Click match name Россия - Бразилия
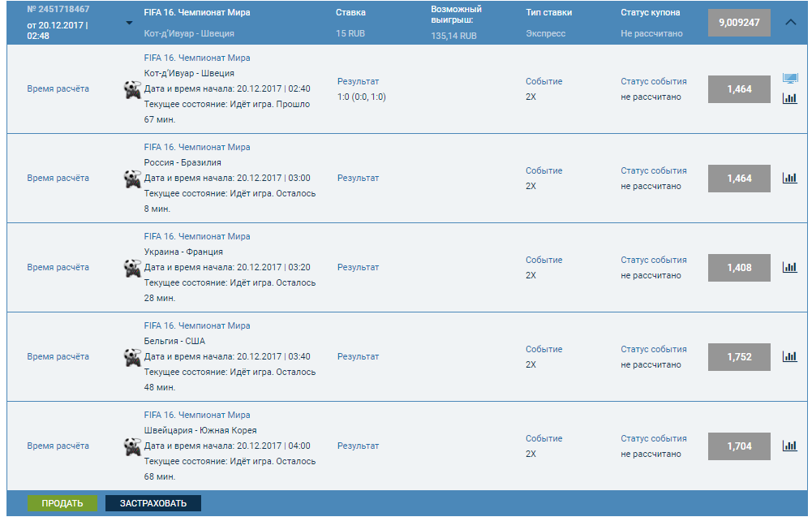The height and width of the screenshot is (517, 812). 183,162
